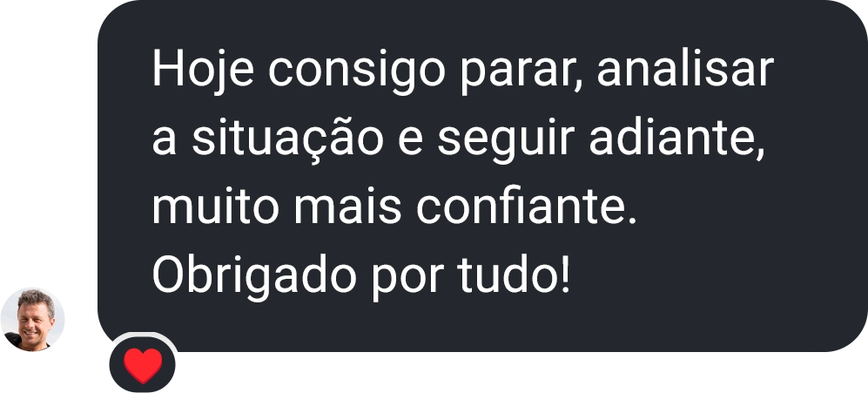Click the red heart reaction icon
The image size is (868, 393).
coord(143,365)
